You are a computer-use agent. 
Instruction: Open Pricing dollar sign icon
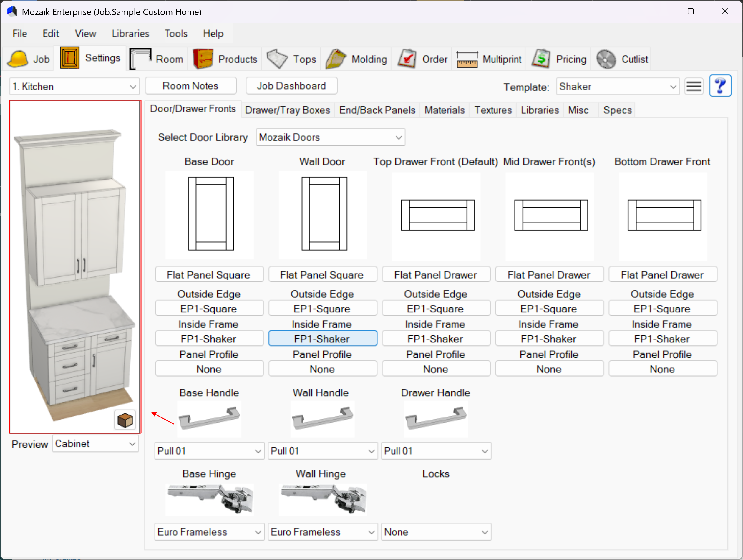(x=541, y=59)
